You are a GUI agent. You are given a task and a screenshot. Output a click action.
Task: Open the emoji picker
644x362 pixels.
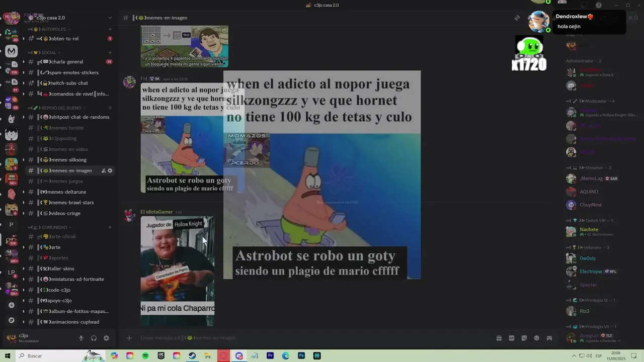point(537,338)
